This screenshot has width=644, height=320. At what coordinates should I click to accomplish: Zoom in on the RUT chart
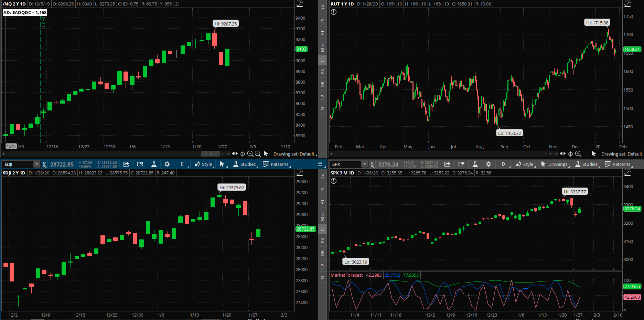[578, 154]
